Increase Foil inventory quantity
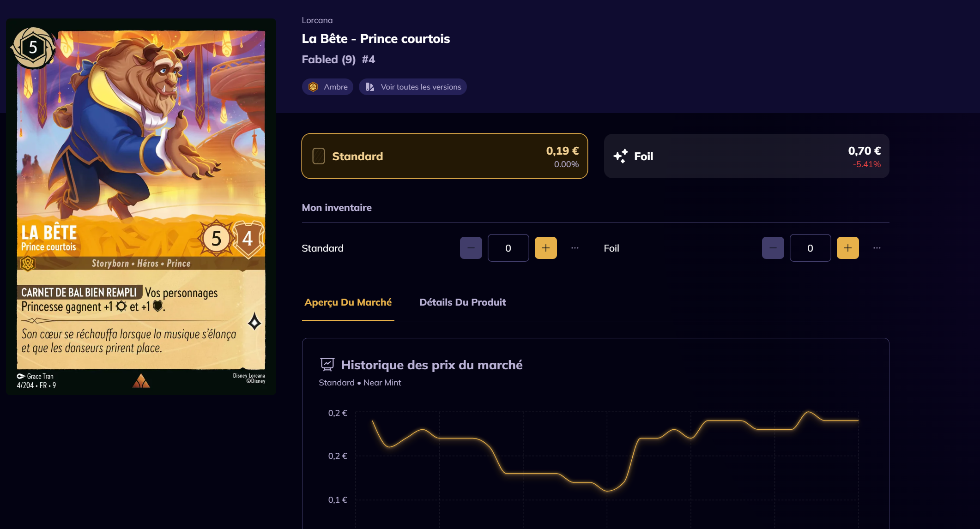 click(x=848, y=248)
